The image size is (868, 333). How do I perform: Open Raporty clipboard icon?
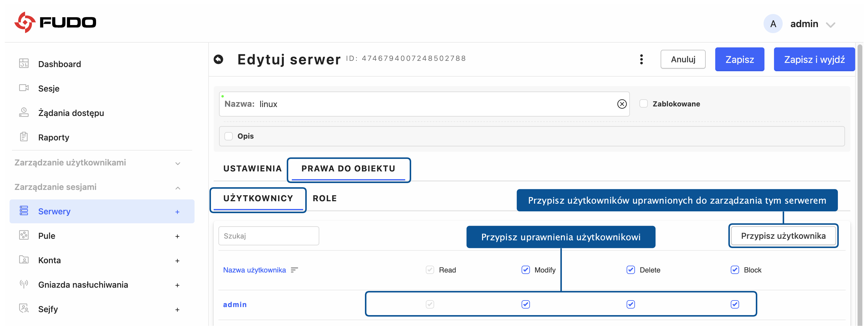[x=24, y=137]
